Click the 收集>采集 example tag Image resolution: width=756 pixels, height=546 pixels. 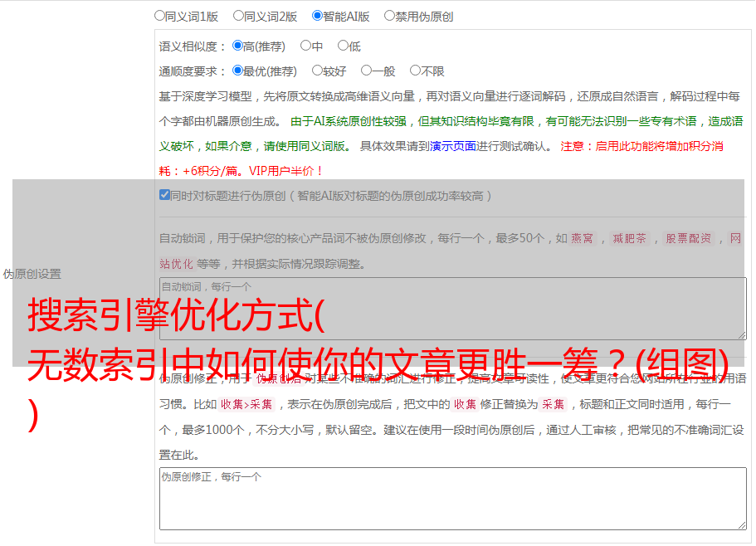[246, 404]
